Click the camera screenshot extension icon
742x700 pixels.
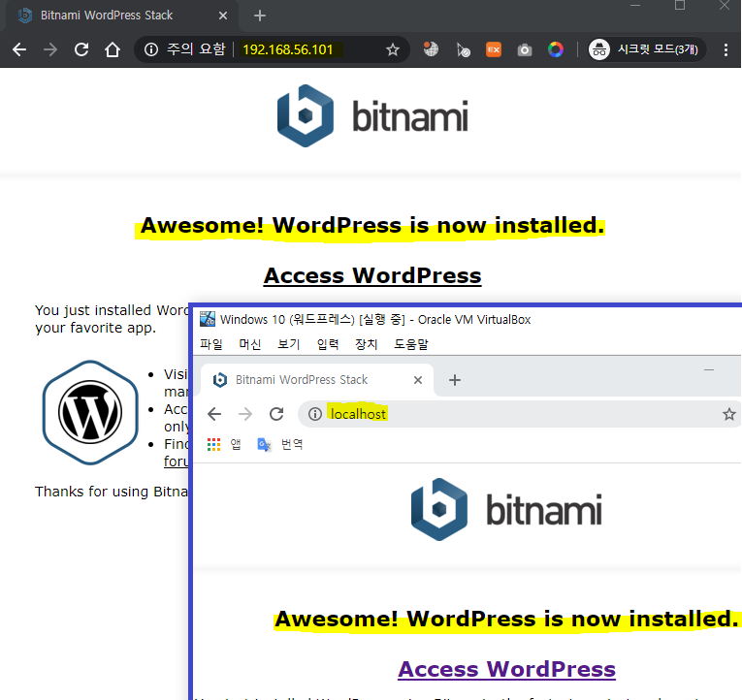[525, 49]
